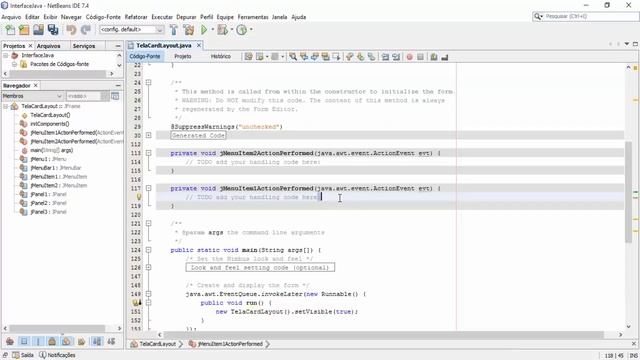
Task: Switch to the Serviços tab
Action: 84,46
